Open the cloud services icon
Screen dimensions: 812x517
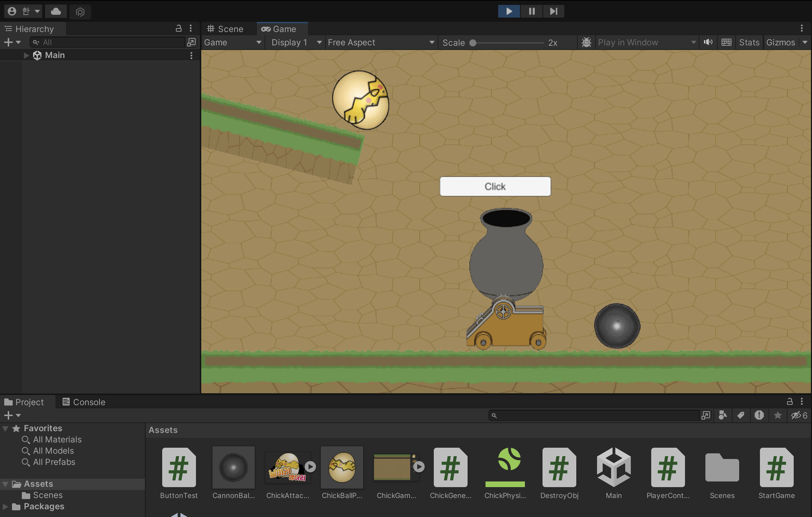point(56,11)
